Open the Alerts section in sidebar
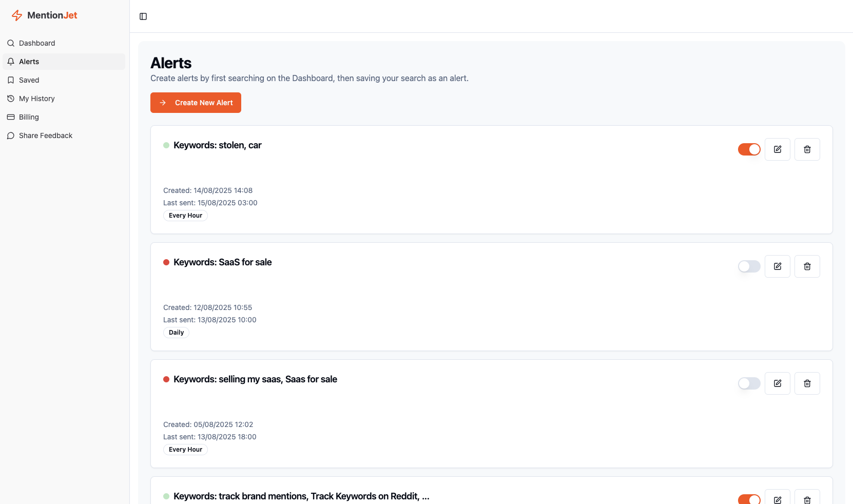The width and height of the screenshot is (853, 504). [x=29, y=61]
